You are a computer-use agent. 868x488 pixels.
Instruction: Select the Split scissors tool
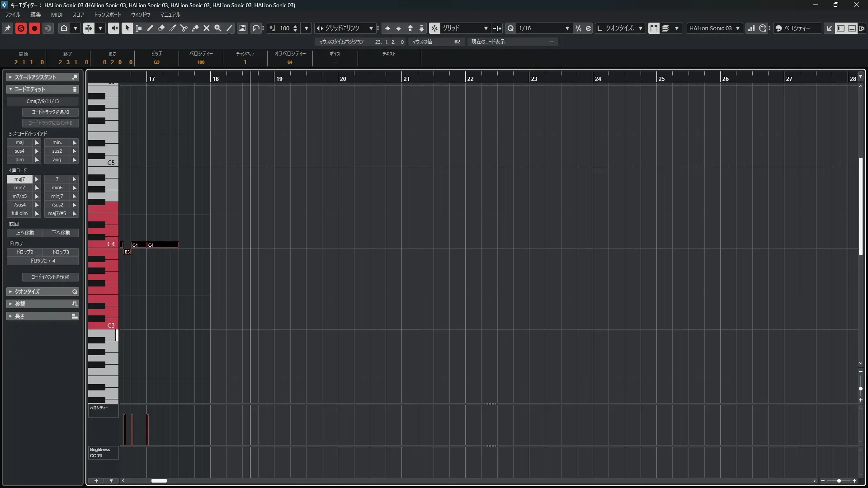[x=184, y=28]
